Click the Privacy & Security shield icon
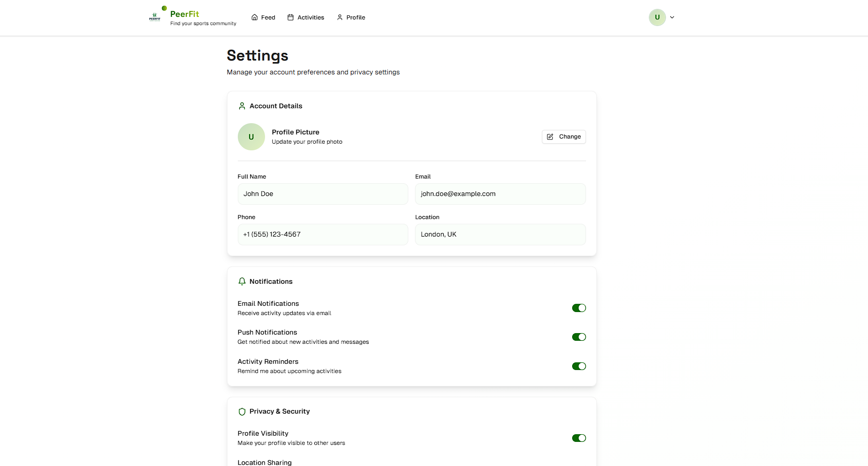 pyautogui.click(x=242, y=412)
